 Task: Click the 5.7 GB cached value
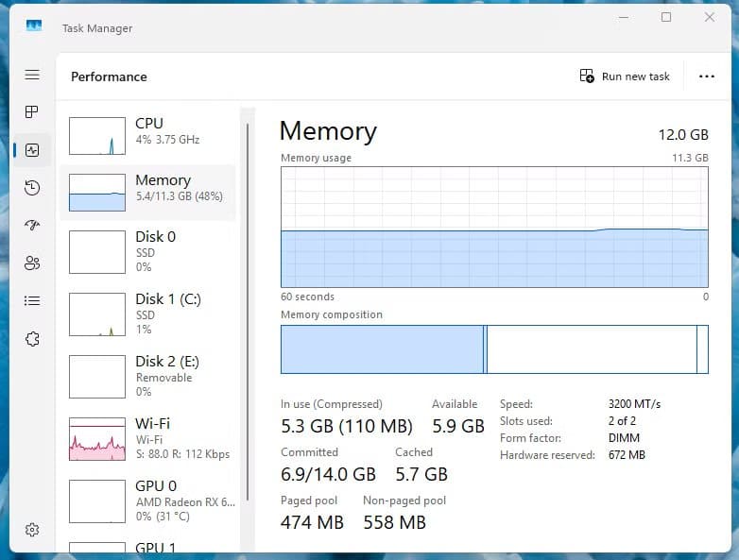(421, 474)
